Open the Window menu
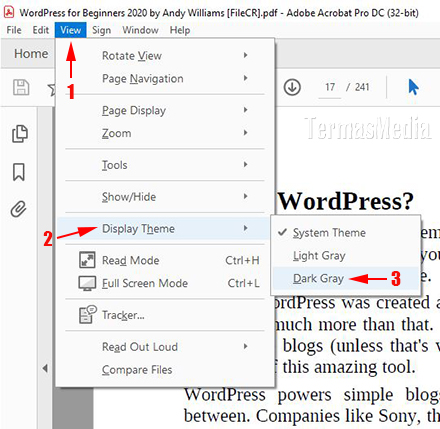The width and height of the screenshot is (440, 429). 140,30
